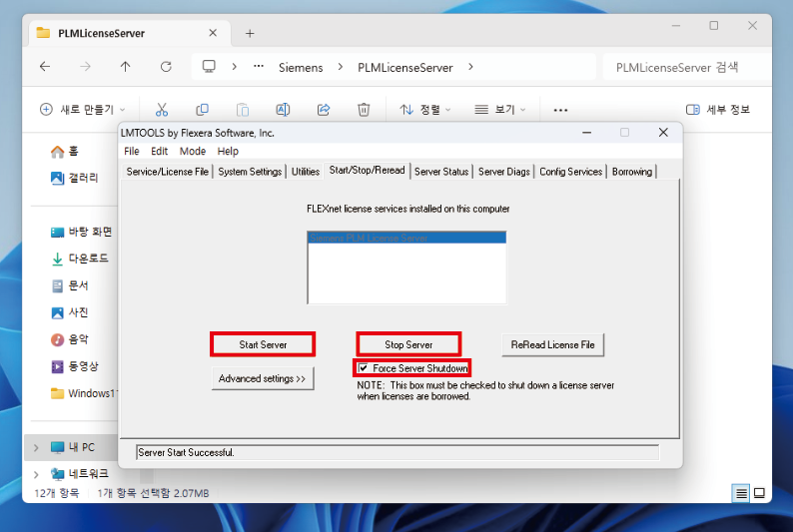Click Siemens in the address breadcrumb

coord(301,67)
